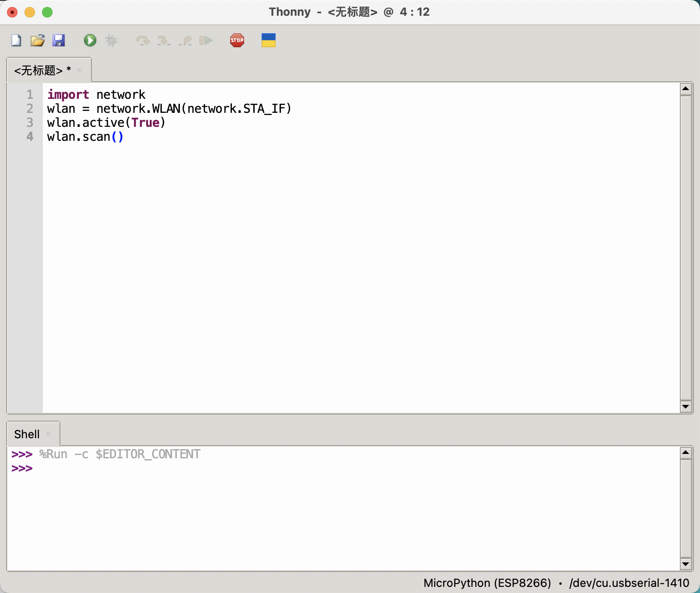Click on line 4 containing wlan.scan()
The width and height of the screenshot is (700, 593).
[x=85, y=136]
